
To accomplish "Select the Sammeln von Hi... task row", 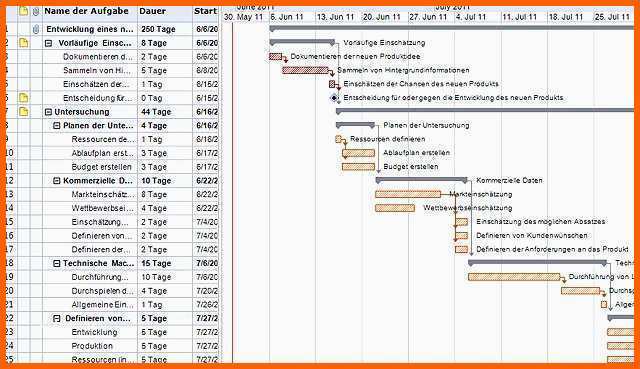I will 98,71.
